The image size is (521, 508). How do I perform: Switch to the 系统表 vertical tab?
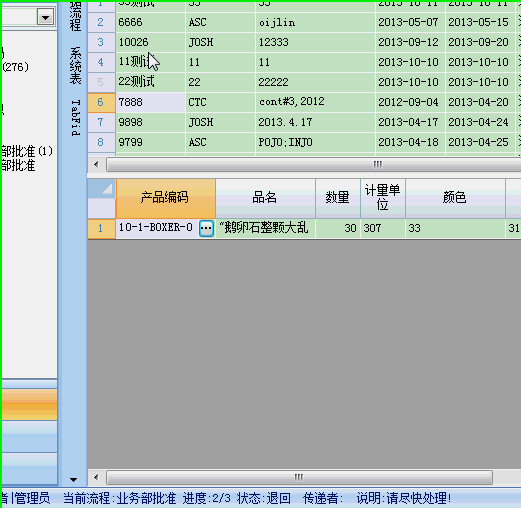click(x=76, y=65)
